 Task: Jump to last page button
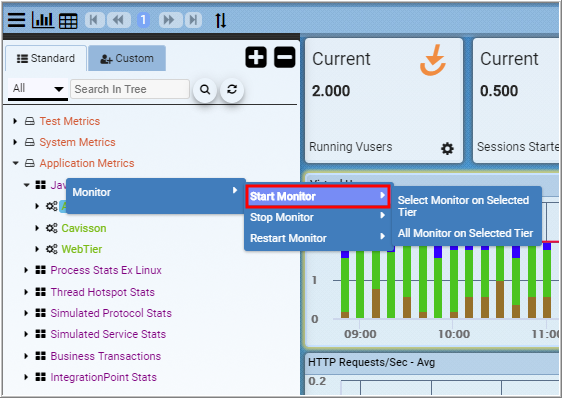(193, 20)
